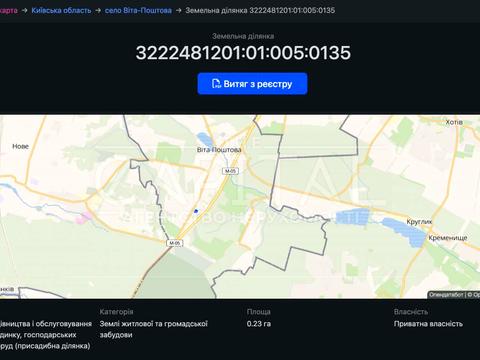Click the Хотів label on the map
Viewport: 480px width, 360px height.
[454, 122]
